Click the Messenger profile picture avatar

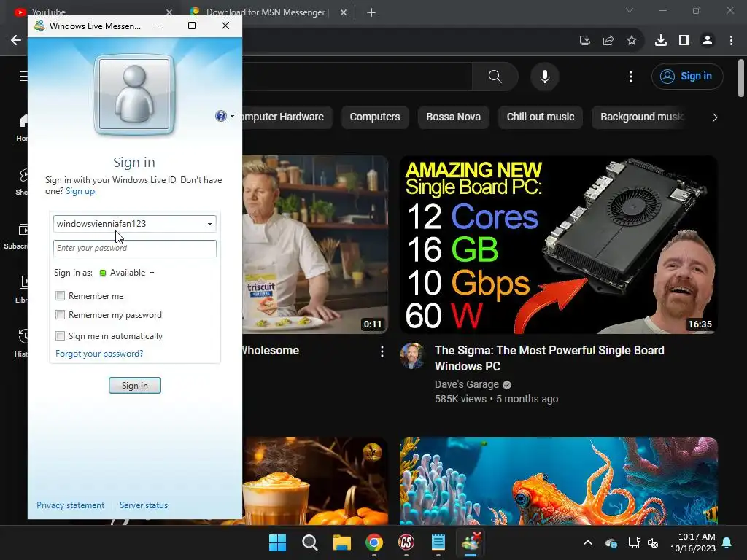point(134,94)
